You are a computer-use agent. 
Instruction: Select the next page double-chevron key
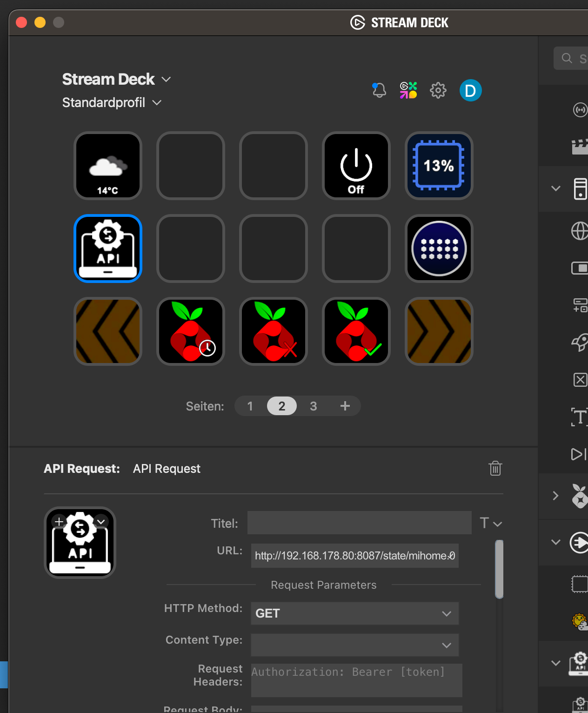click(x=439, y=331)
